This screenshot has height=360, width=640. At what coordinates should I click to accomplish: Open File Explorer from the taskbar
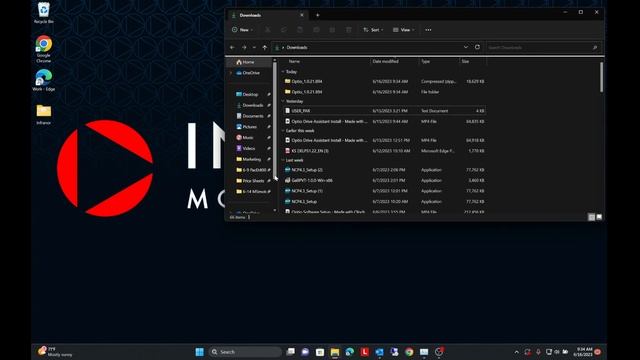335,352
